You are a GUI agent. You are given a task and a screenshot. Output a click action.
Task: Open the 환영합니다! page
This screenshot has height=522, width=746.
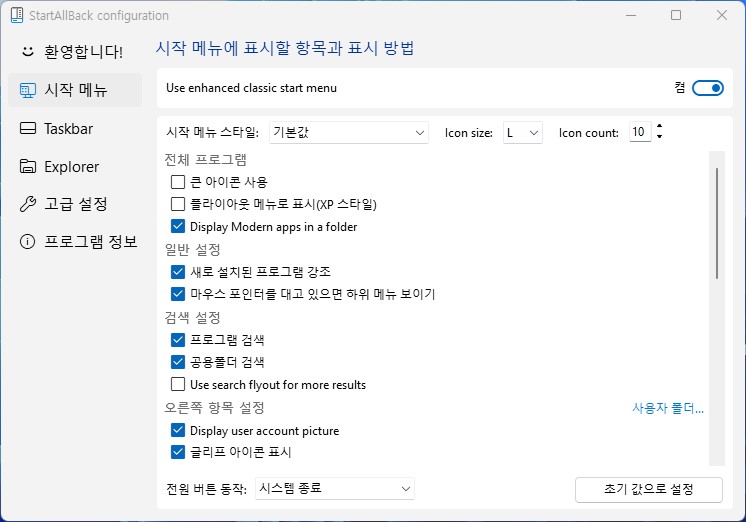(x=75, y=51)
